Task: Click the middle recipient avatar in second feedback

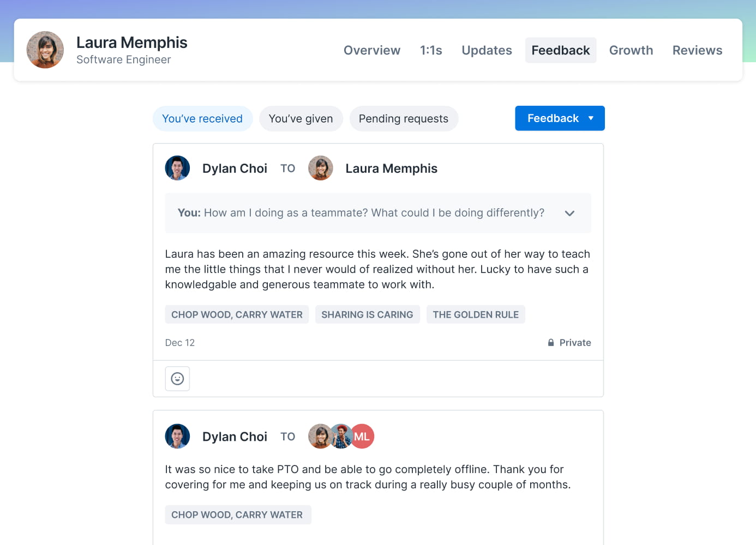Action: coord(341,436)
